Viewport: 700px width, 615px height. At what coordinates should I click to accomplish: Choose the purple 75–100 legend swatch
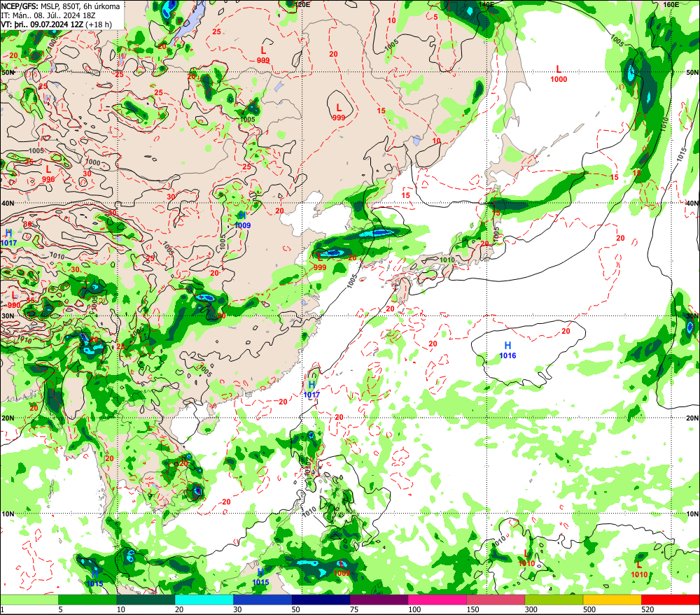click(x=379, y=600)
